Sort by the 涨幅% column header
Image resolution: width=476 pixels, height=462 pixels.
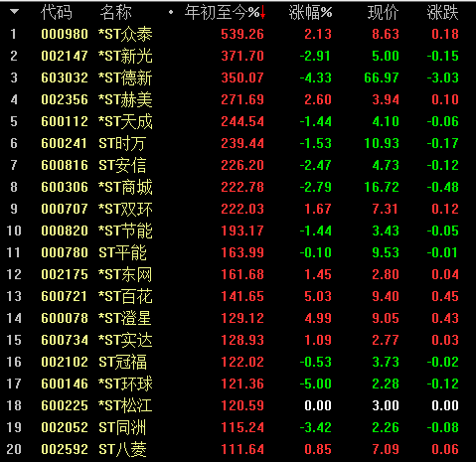[310, 13]
